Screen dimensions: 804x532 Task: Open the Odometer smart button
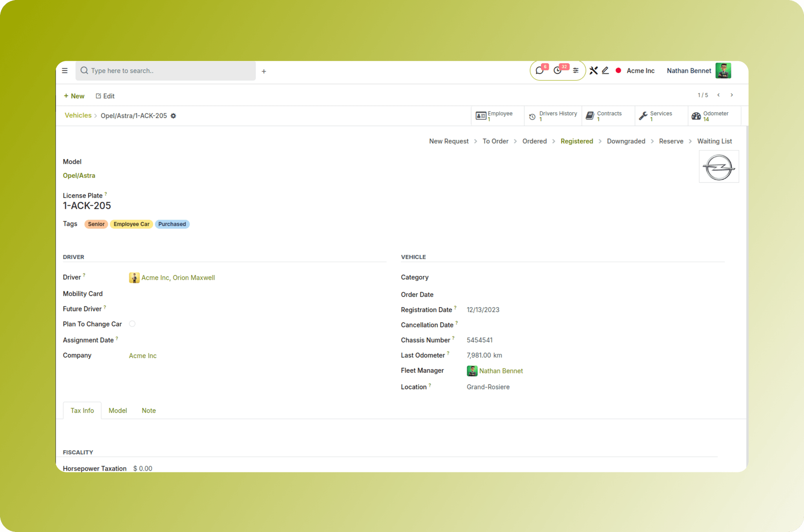714,116
